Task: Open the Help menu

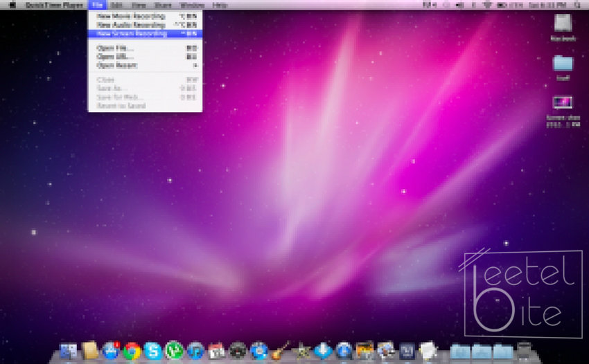Action: pyautogui.click(x=220, y=6)
